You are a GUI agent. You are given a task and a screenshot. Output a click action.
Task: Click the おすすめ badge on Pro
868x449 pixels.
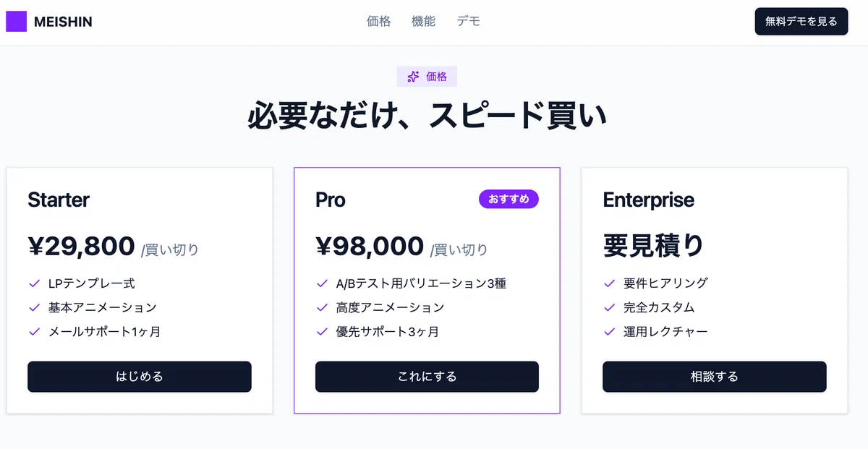(x=509, y=199)
